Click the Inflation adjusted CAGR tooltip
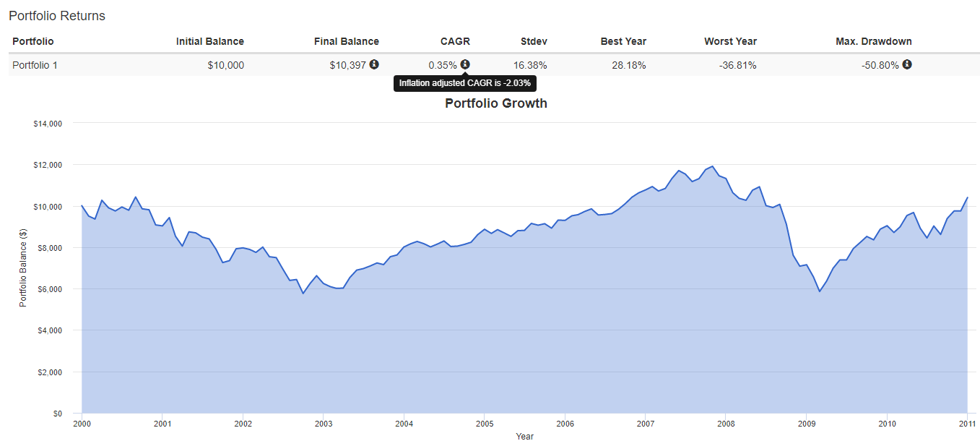 point(465,83)
